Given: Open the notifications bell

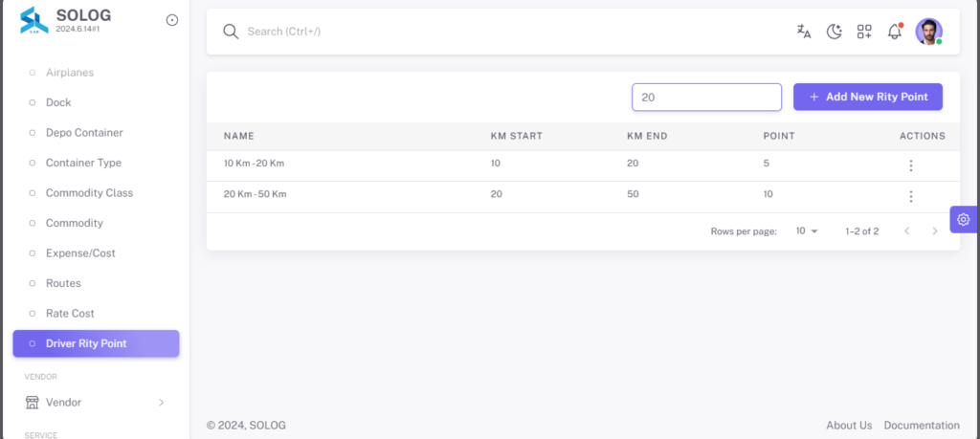Looking at the screenshot, I should (895, 32).
